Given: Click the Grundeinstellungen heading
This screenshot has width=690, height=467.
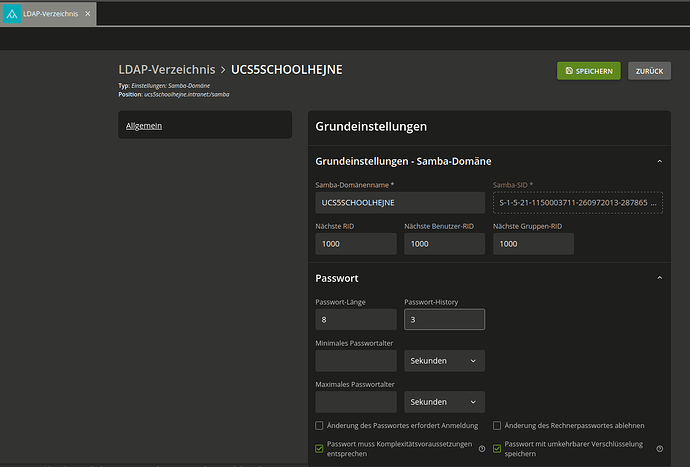Looking at the screenshot, I should coord(371,127).
